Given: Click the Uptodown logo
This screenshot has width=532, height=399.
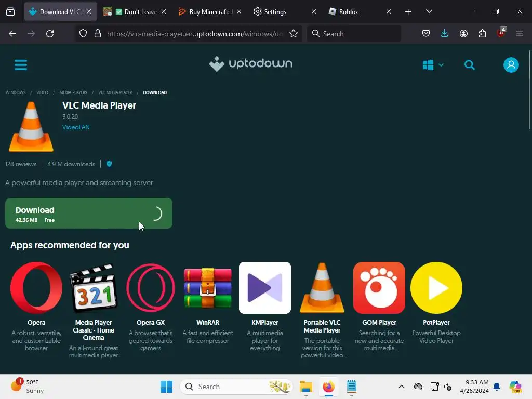Looking at the screenshot, I should click(251, 64).
